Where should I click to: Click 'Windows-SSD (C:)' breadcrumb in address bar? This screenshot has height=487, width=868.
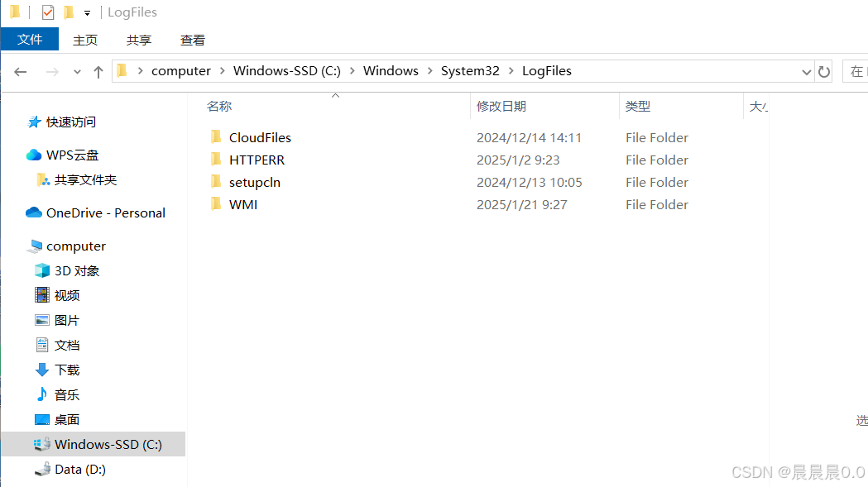(x=287, y=71)
